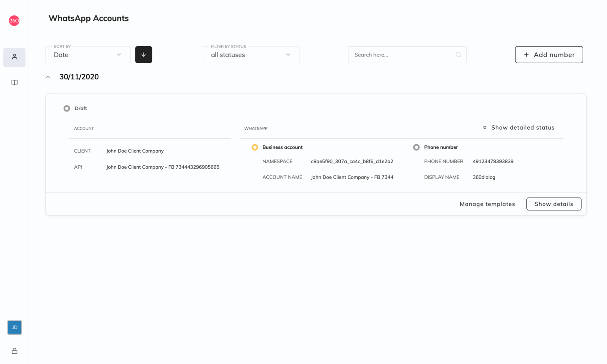Click the Show details button
Screen dimensions: 607x364
(554, 204)
